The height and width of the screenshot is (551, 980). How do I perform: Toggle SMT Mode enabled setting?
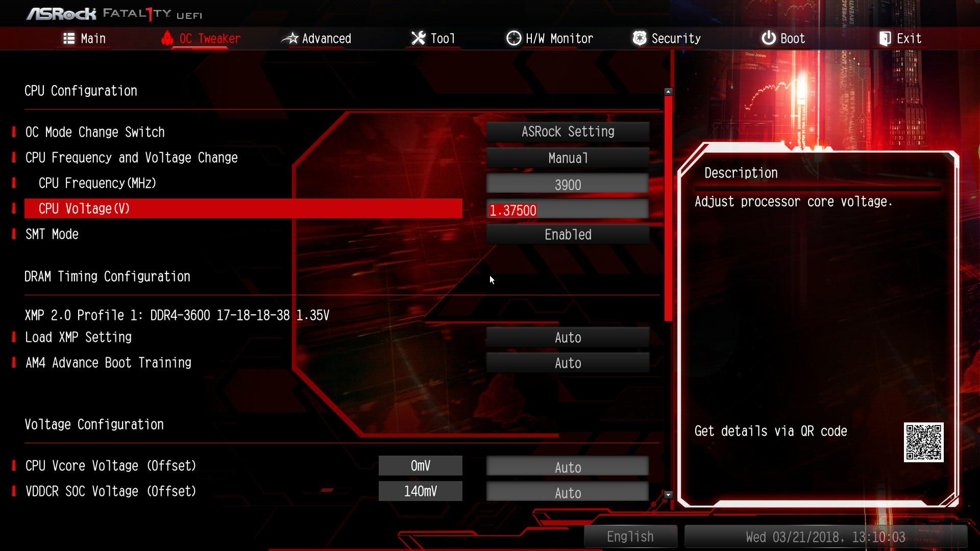568,234
